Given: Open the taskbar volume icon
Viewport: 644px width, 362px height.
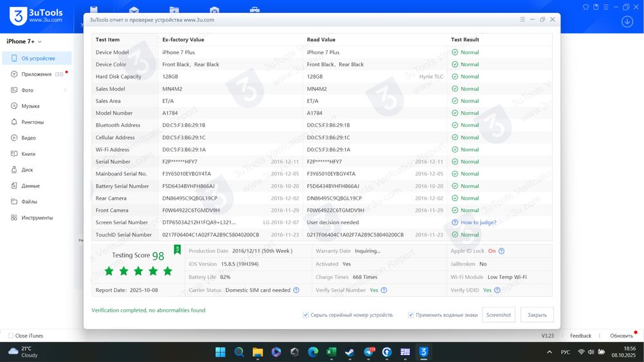Looking at the screenshot, I should click(591, 352).
